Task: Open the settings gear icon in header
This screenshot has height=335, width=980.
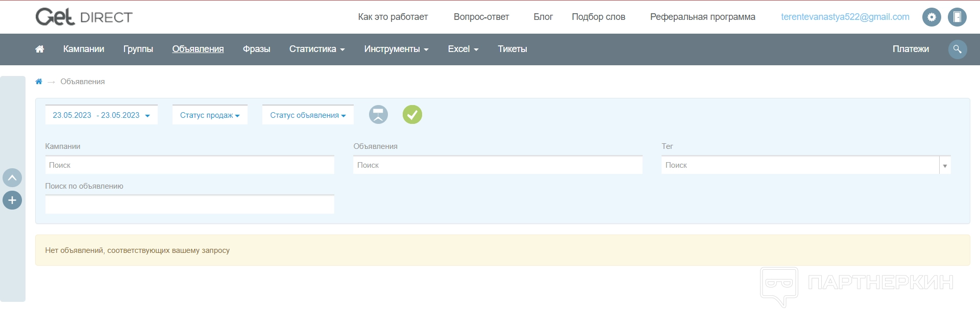Action: [x=932, y=17]
